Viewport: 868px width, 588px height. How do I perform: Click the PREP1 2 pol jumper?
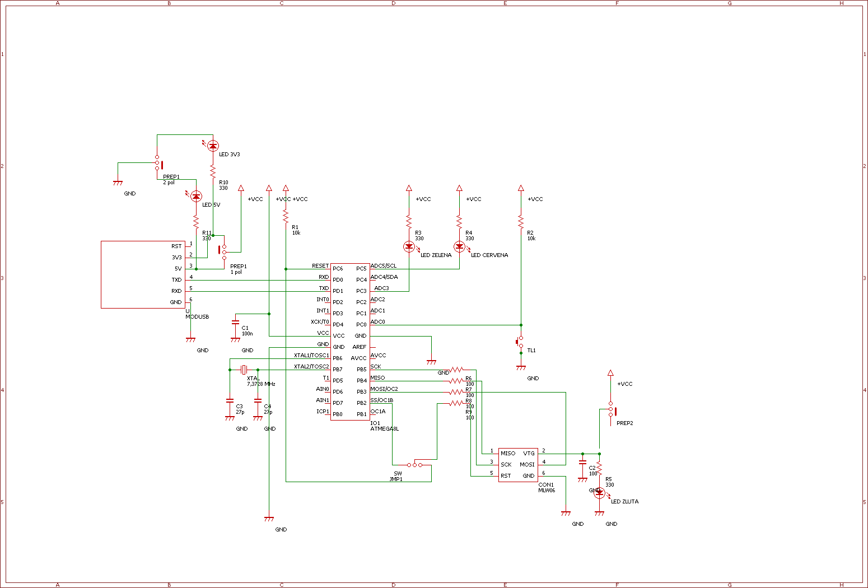tap(158, 164)
